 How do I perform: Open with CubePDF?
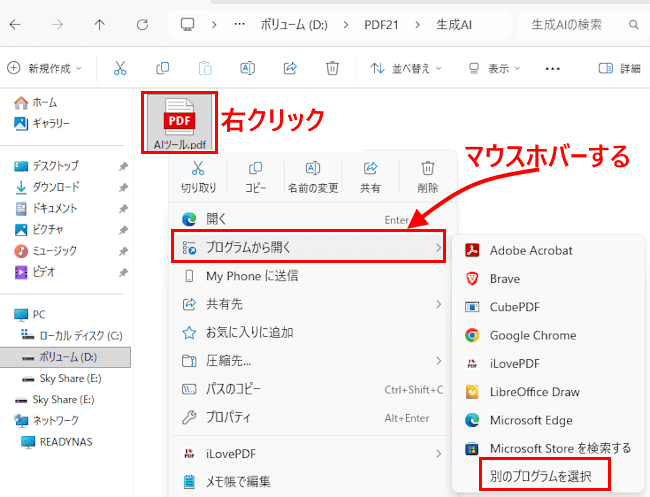point(550,307)
